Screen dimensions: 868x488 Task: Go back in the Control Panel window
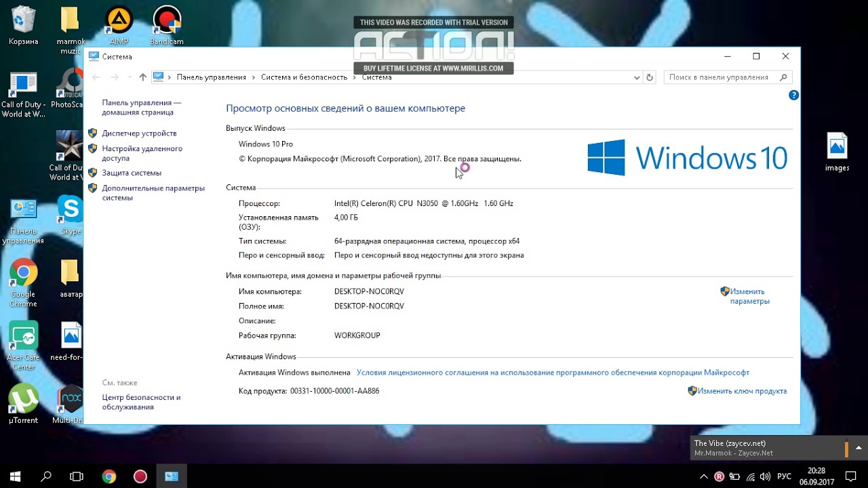pos(96,77)
